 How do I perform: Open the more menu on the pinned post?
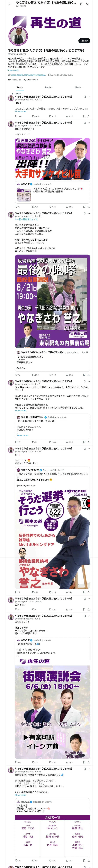89,97
